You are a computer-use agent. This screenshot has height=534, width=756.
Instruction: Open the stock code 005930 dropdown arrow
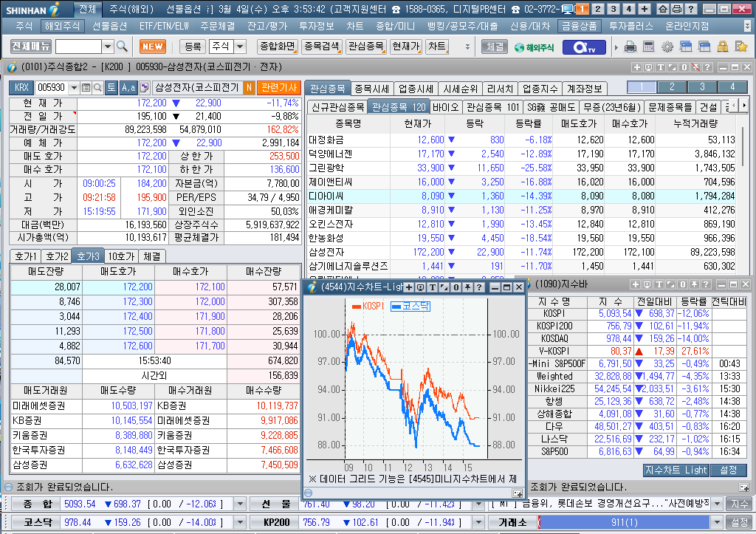(x=74, y=87)
